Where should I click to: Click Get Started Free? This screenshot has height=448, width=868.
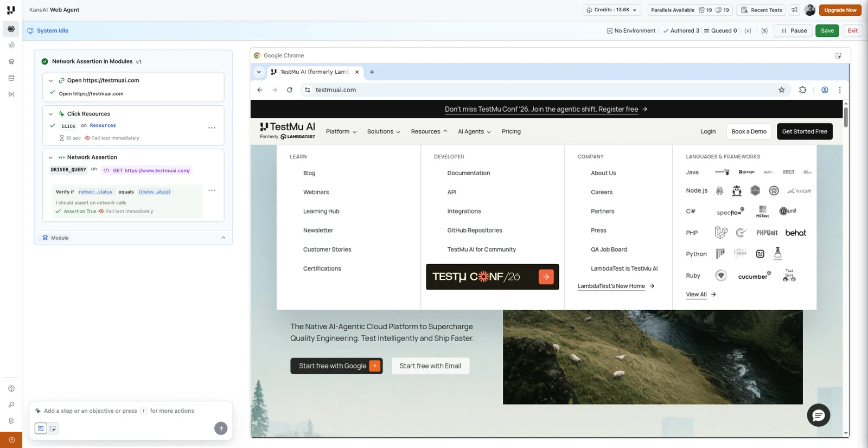click(x=805, y=132)
